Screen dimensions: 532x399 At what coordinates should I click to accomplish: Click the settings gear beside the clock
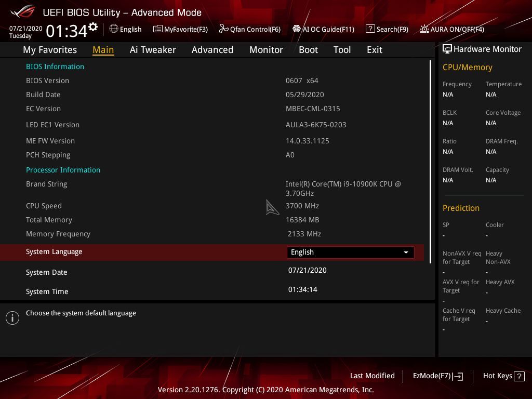93,27
